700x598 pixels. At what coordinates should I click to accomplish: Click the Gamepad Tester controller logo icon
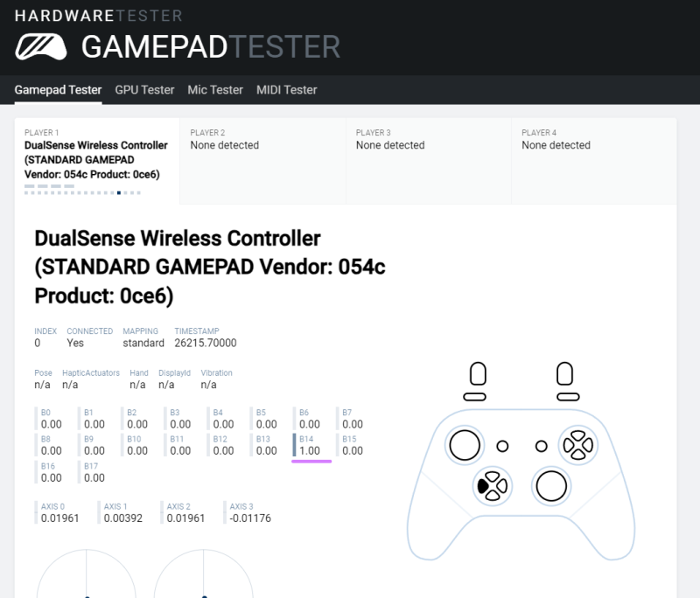[x=41, y=47]
